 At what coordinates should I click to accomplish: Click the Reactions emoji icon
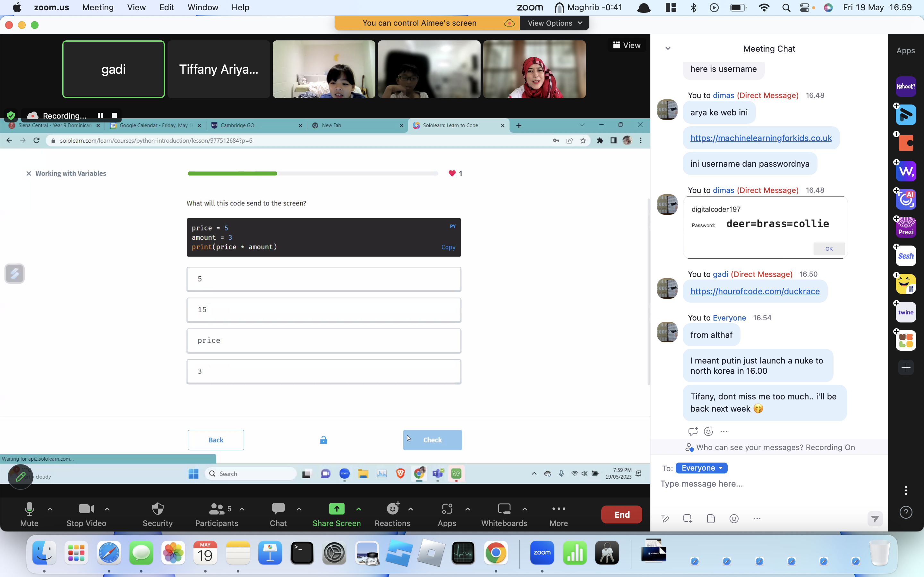[x=392, y=508]
